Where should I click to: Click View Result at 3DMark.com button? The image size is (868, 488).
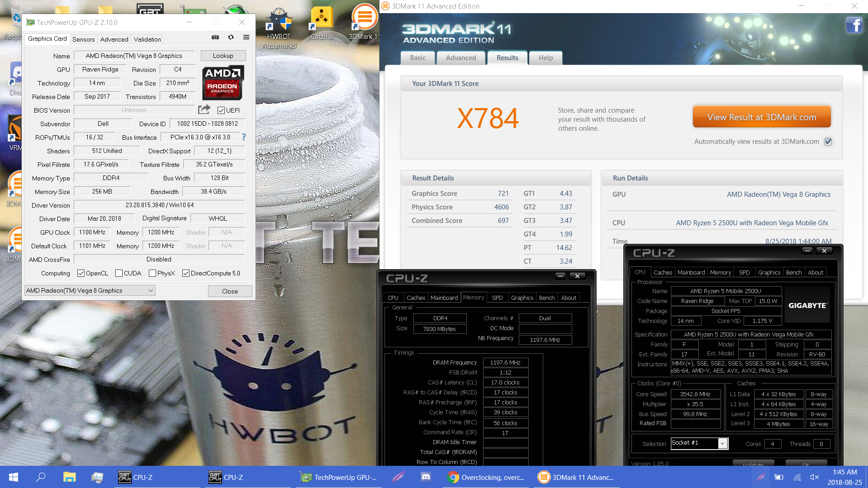click(x=762, y=117)
